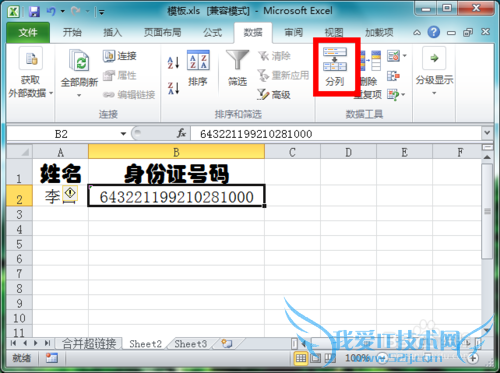
Task: Select column A header
Action: (x=60, y=152)
